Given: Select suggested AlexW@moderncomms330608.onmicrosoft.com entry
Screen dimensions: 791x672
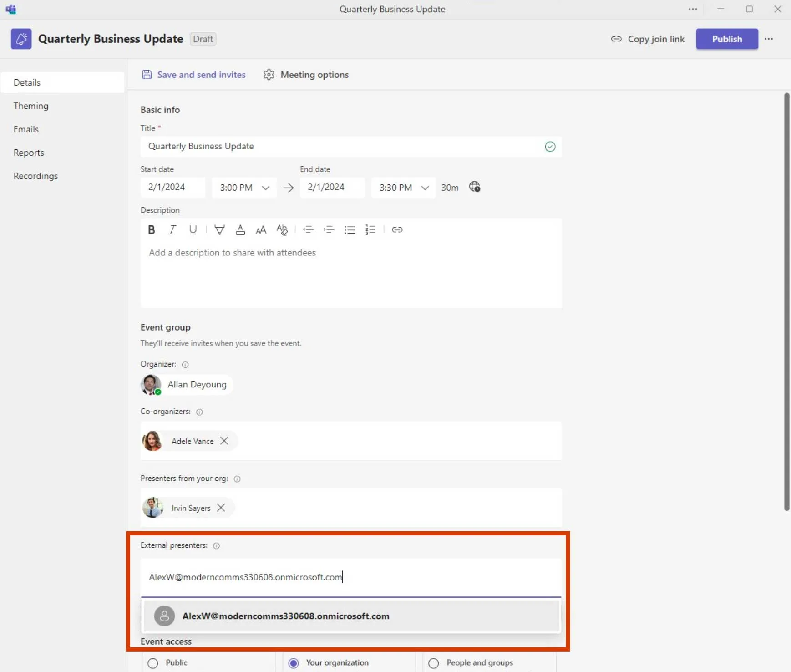Looking at the screenshot, I should [351, 616].
